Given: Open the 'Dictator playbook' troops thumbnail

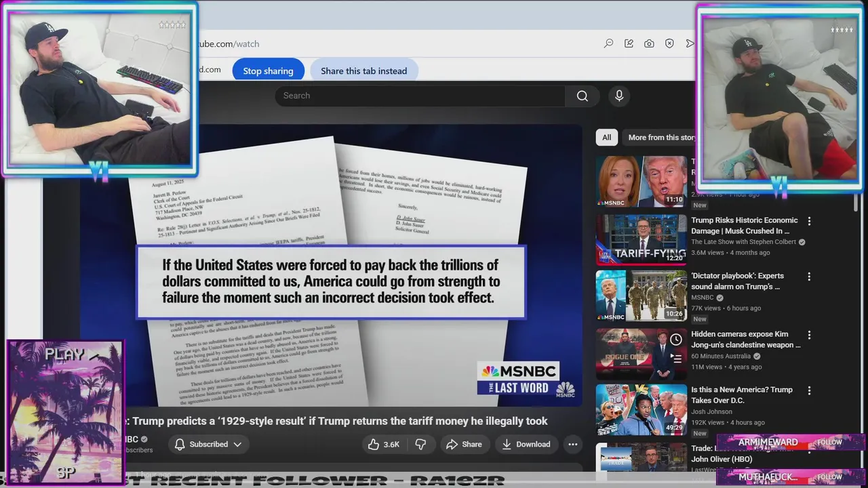Looking at the screenshot, I should point(642,296).
